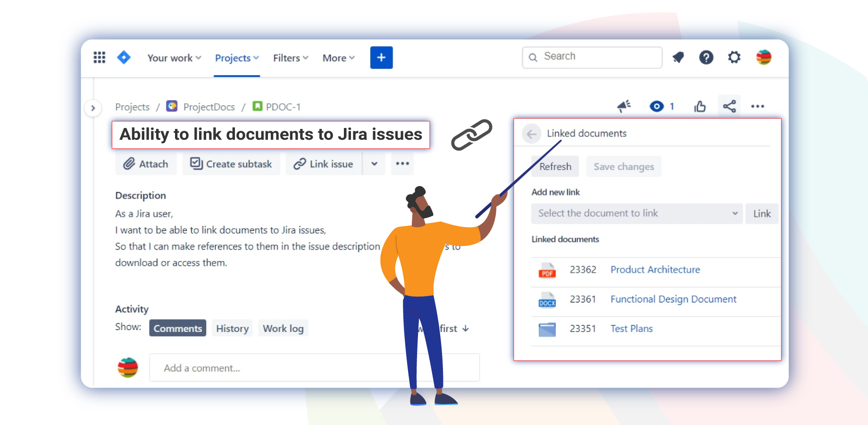Viewport: 868px width, 425px height.
Task: Click the feedback megaphone icon
Action: [624, 106]
